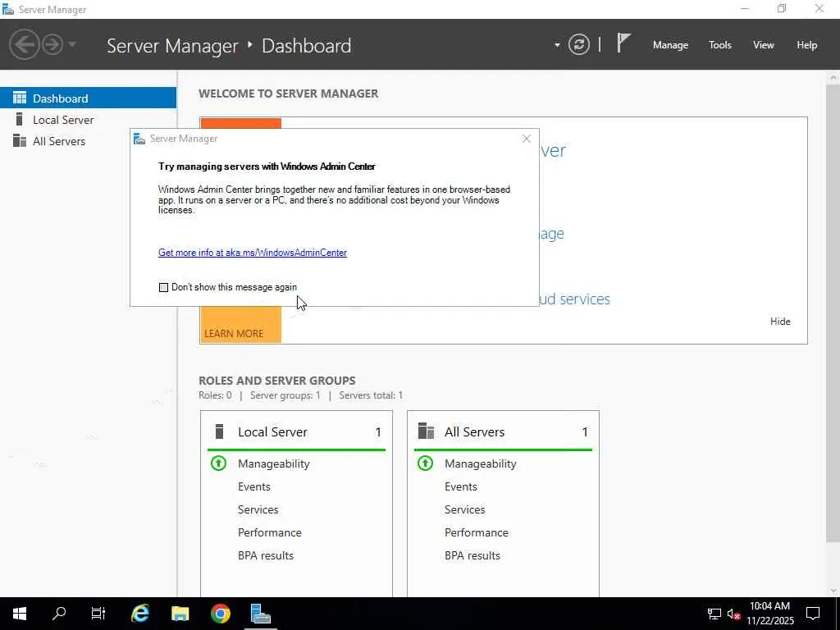This screenshot has height=630, width=840.
Task: Open Events in All Servers tile
Action: (x=461, y=486)
